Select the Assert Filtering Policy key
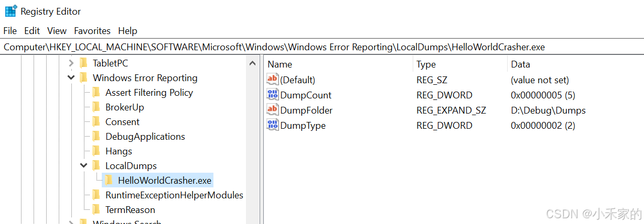The image size is (644, 224). point(149,93)
